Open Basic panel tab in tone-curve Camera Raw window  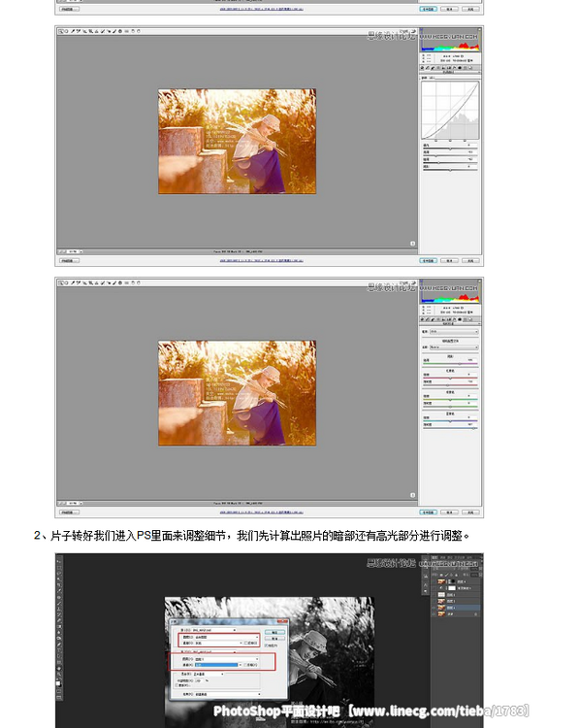point(422,68)
